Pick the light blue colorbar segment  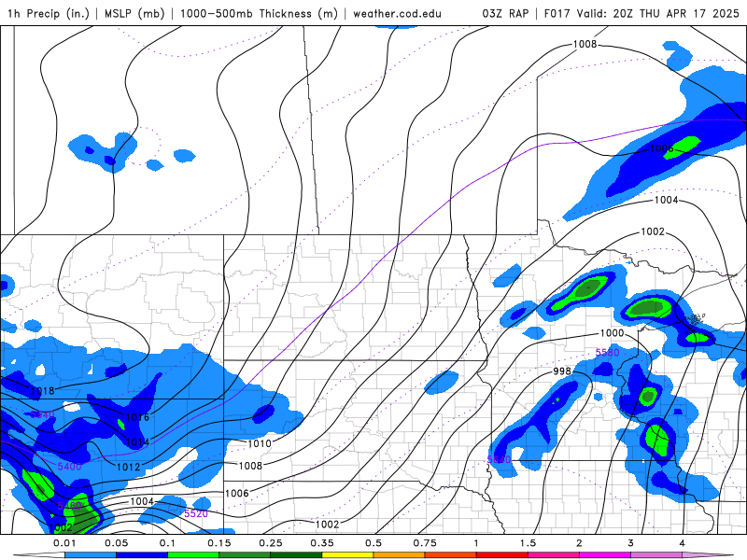(91, 555)
